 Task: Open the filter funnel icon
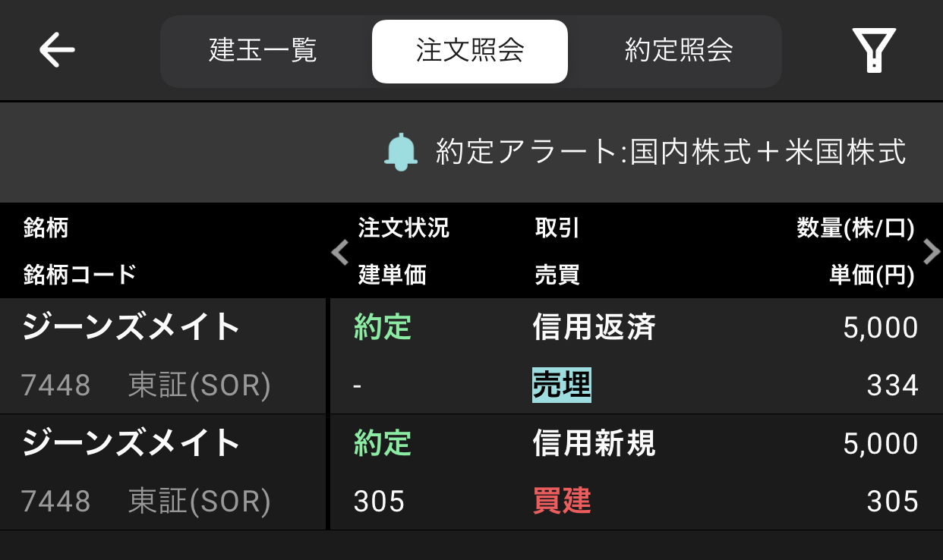(874, 50)
